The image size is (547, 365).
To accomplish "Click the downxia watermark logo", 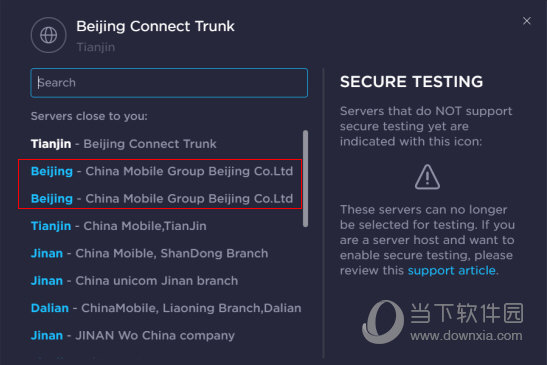I will (383, 322).
